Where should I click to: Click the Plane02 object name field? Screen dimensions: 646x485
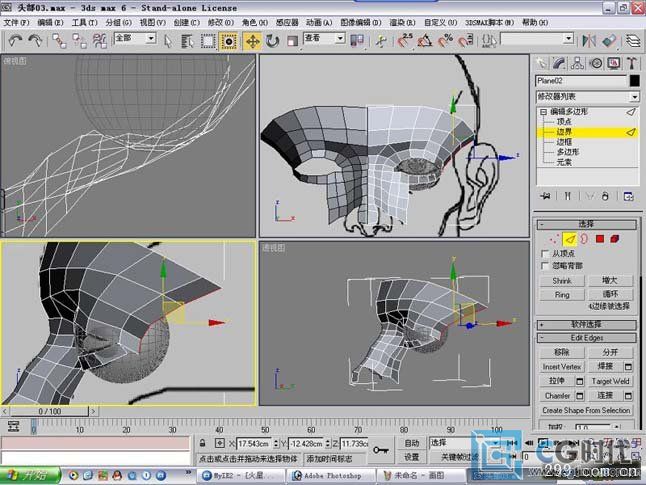580,80
